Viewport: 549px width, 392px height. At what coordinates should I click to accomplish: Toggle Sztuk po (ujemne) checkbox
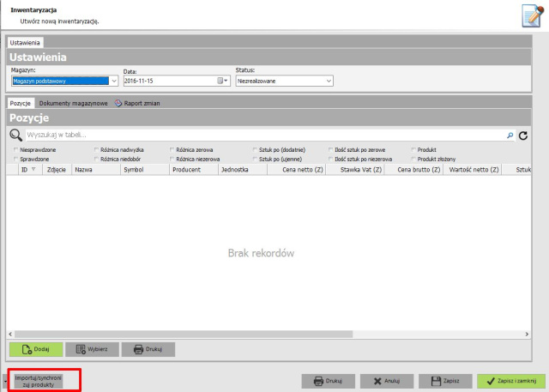click(x=255, y=160)
